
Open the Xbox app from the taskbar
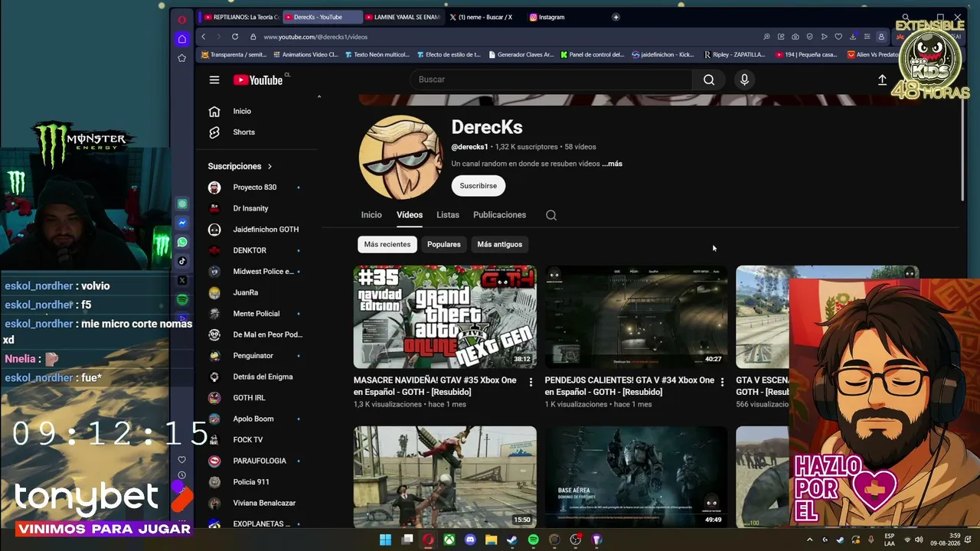point(449,540)
